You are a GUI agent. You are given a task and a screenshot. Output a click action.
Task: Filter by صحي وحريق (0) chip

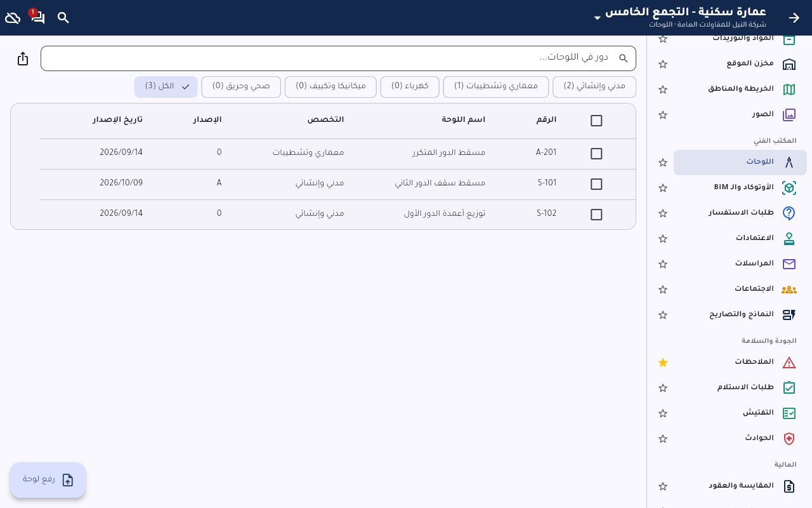click(x=241, y=87)
